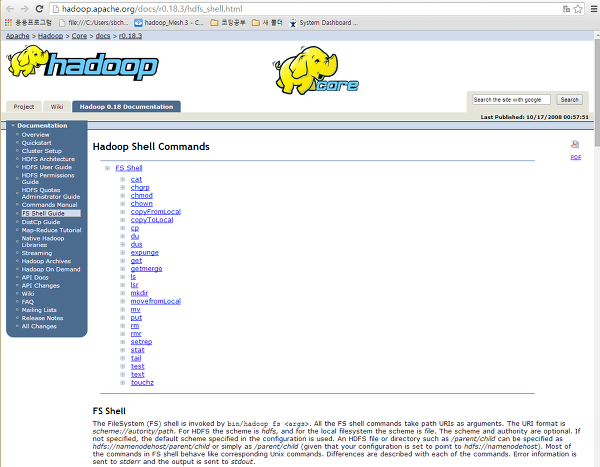Switch to the Project tab
This screenshot has height=467, width=600.
pyautogui.click(x=24, y=107)
